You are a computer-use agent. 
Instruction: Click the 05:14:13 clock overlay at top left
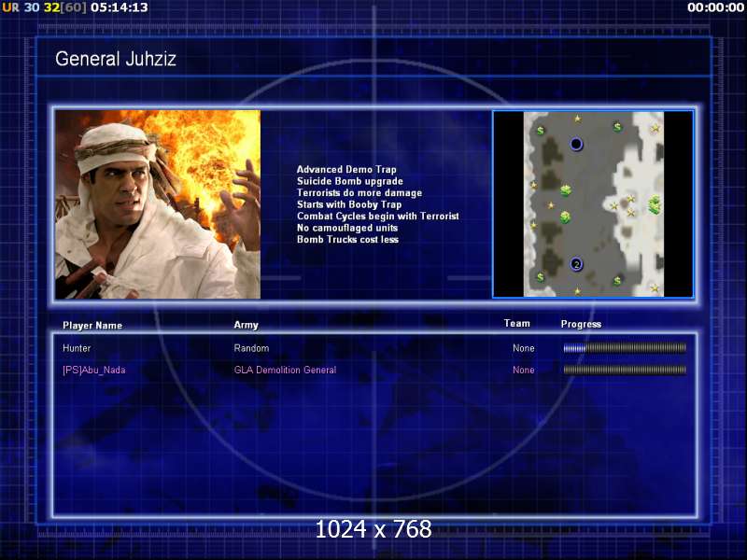coord(120,7)
